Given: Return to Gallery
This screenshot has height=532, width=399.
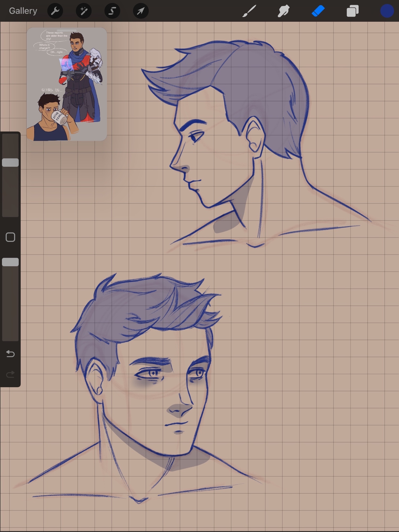Looking at the screenshot, I should [23, 11].
